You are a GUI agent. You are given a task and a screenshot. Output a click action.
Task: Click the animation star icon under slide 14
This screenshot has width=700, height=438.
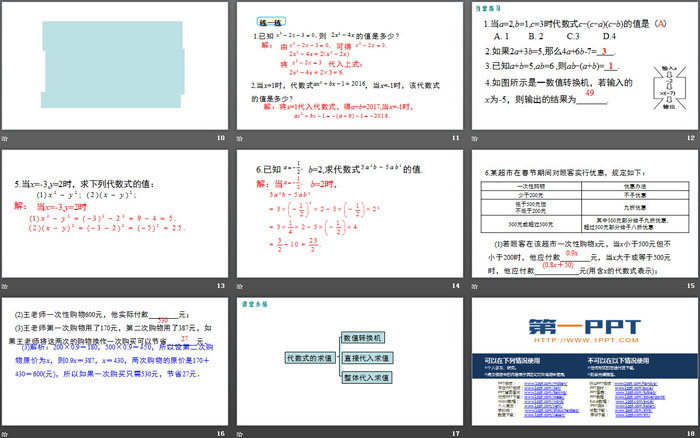[x=238, y=285]
